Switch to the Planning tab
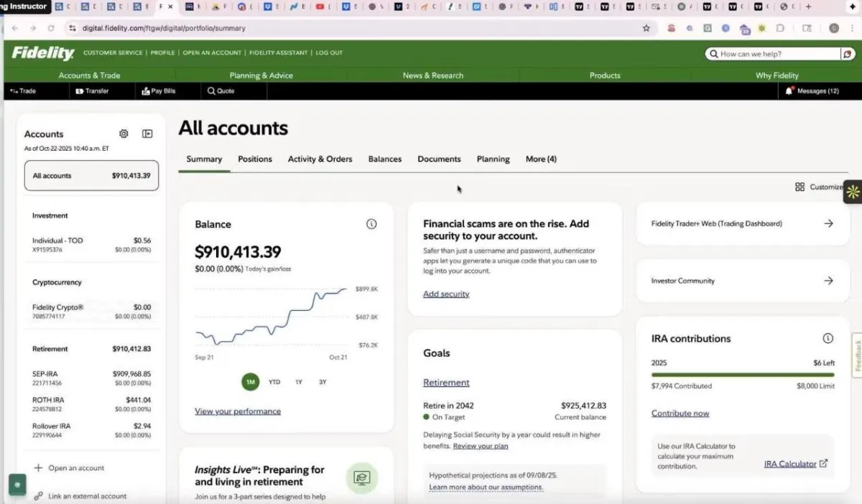Screen dimensions: 862x504 point(493,159)
